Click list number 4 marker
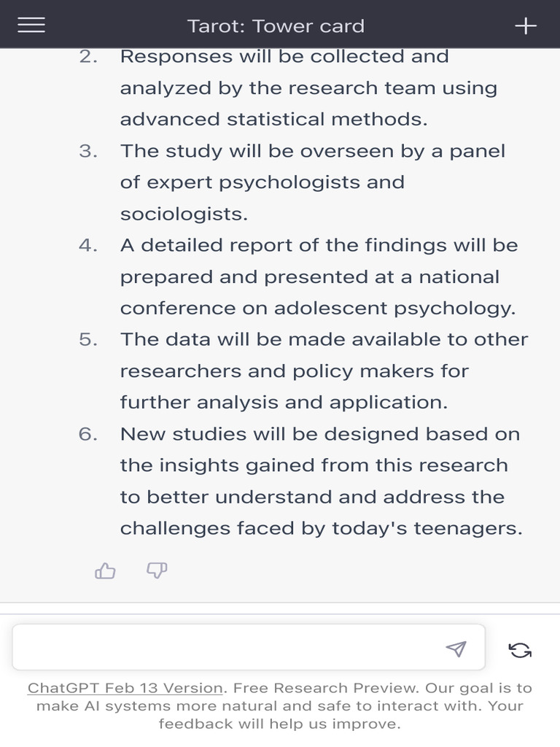 pyautogui.click(x=88, y=246)
